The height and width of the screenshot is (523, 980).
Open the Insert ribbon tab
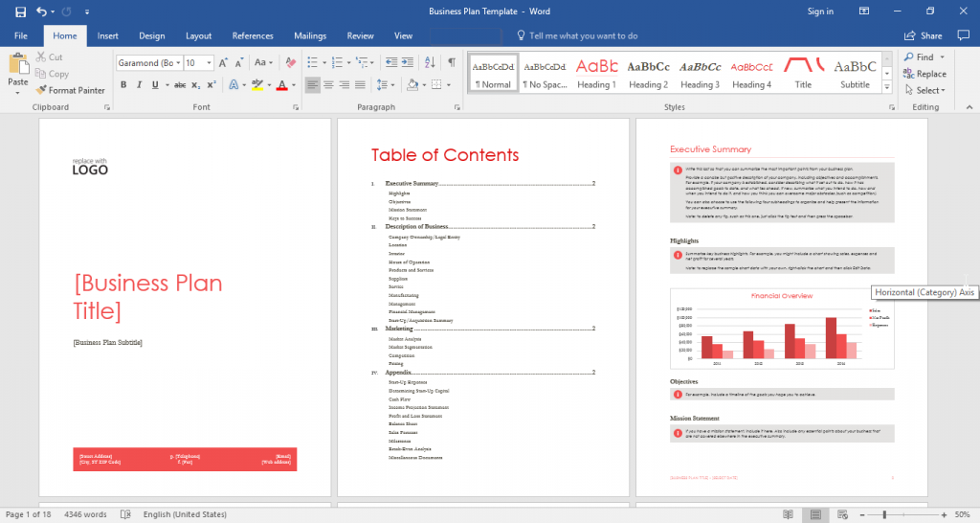point(108,35)
